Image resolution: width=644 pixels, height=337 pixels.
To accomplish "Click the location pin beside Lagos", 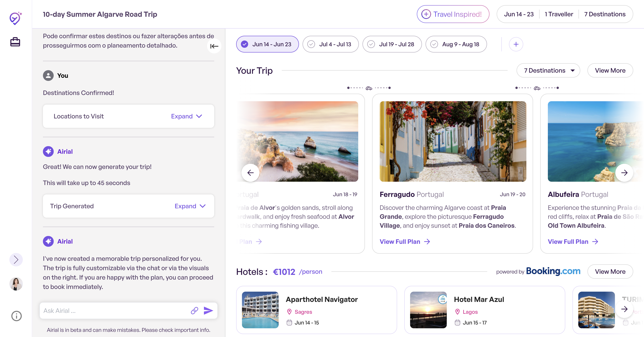I will (x=458, y=312).
